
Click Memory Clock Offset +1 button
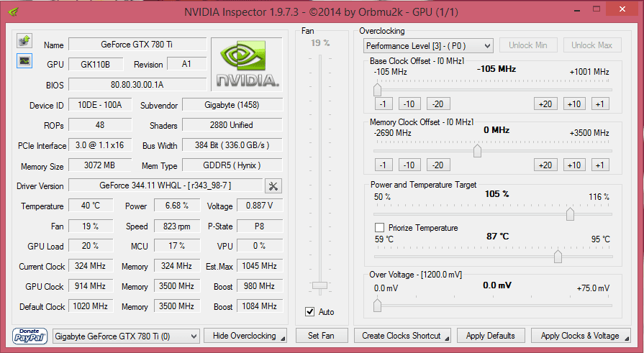coord(600,165)
